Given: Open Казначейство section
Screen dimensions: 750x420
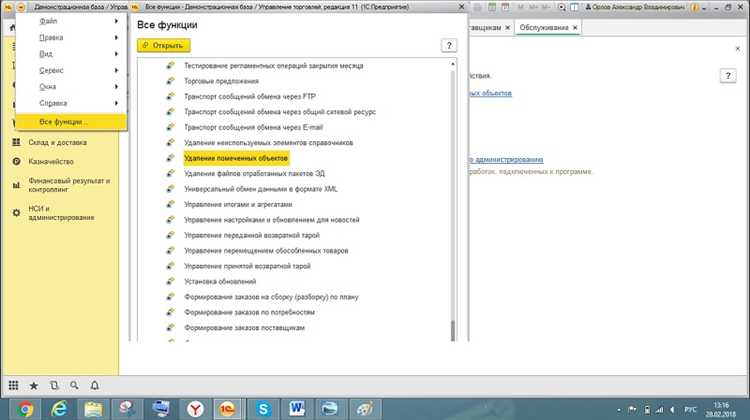Looking at the screenshot, I should point(51,162).
